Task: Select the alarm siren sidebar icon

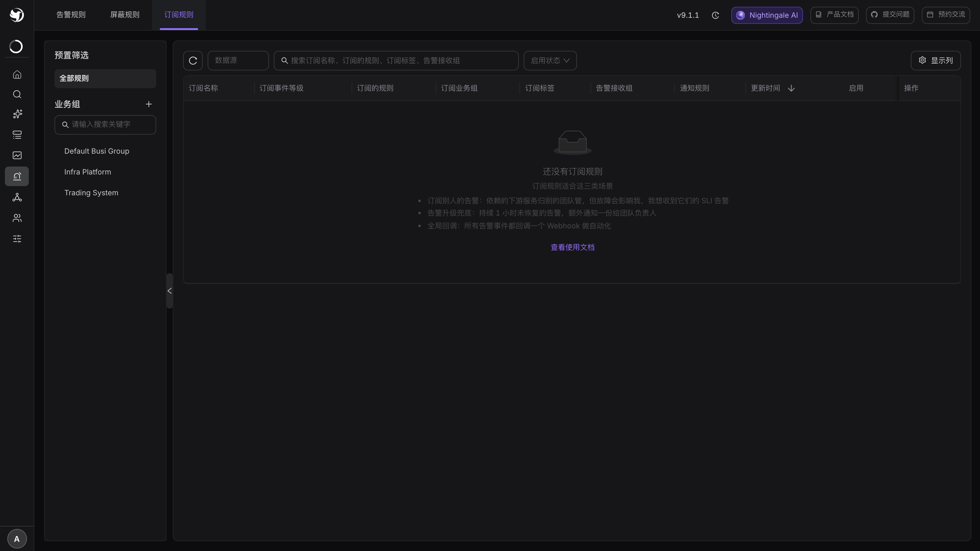Action: pyautogui.click(x=17, y=176)
